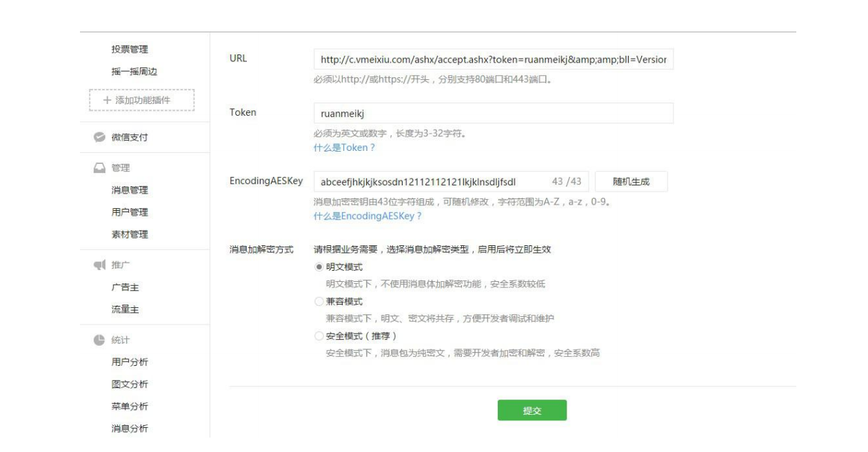The width and height of the screenshot is (868, 452).
Task: Click the 随机生成 button
Action: [x=631, y=182]
